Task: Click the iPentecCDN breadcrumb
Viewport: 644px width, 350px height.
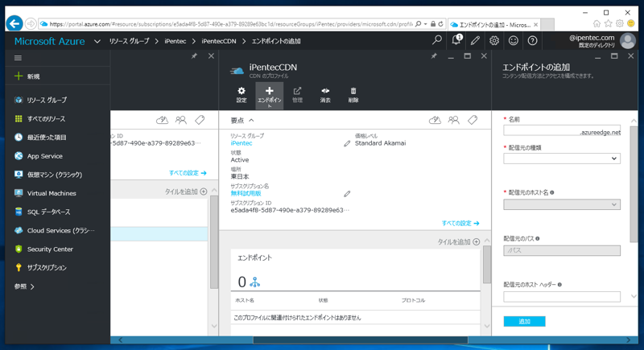Action: coord(219,41)
